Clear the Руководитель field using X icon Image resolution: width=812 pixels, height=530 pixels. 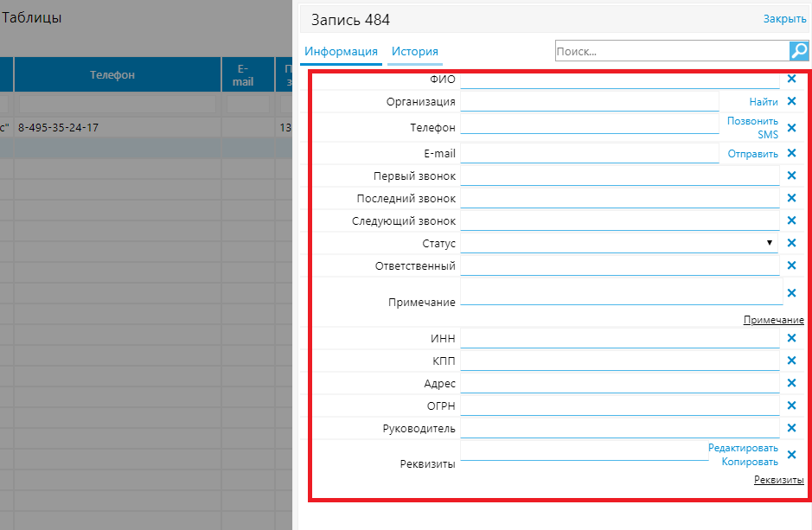(x=791, y=428)
